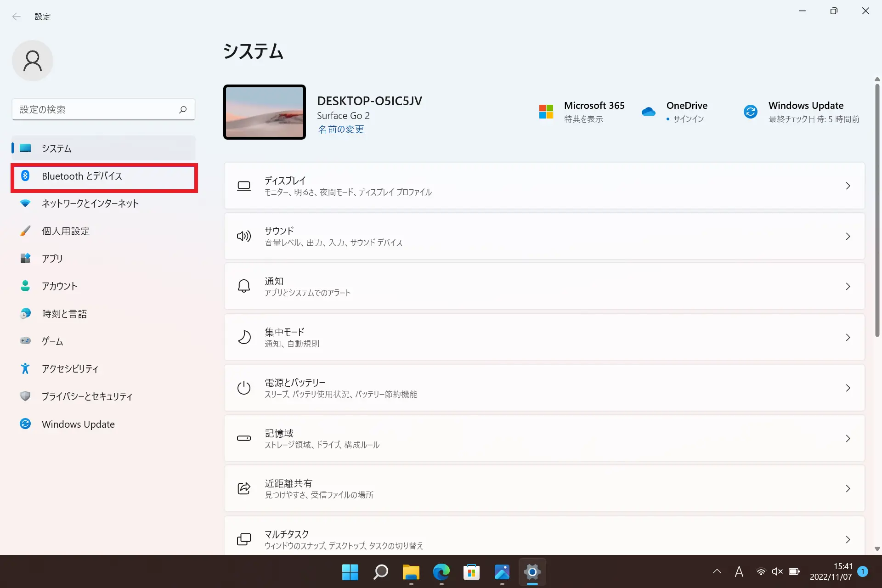Show hidden icons in system tray
The height and width of the screenshot is (588, 882).
click(717, 572)
